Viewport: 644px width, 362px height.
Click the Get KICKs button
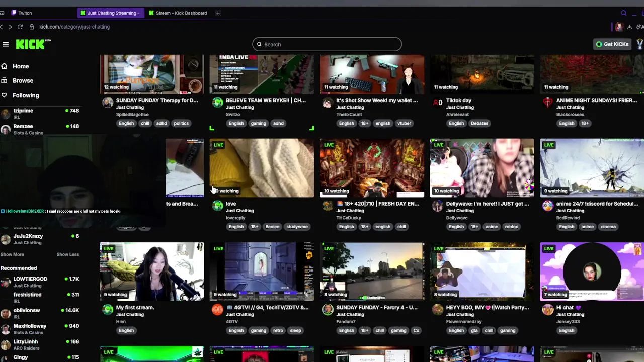612,44
